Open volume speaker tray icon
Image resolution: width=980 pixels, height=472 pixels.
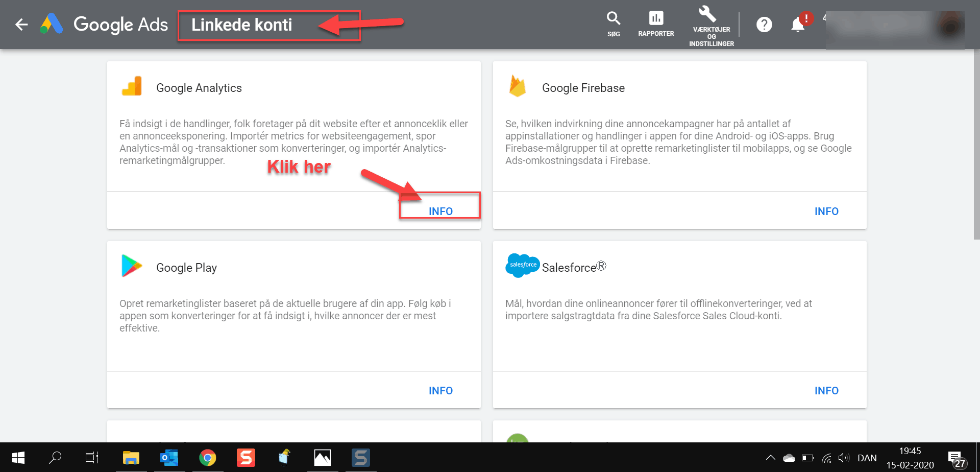[844, 458]
